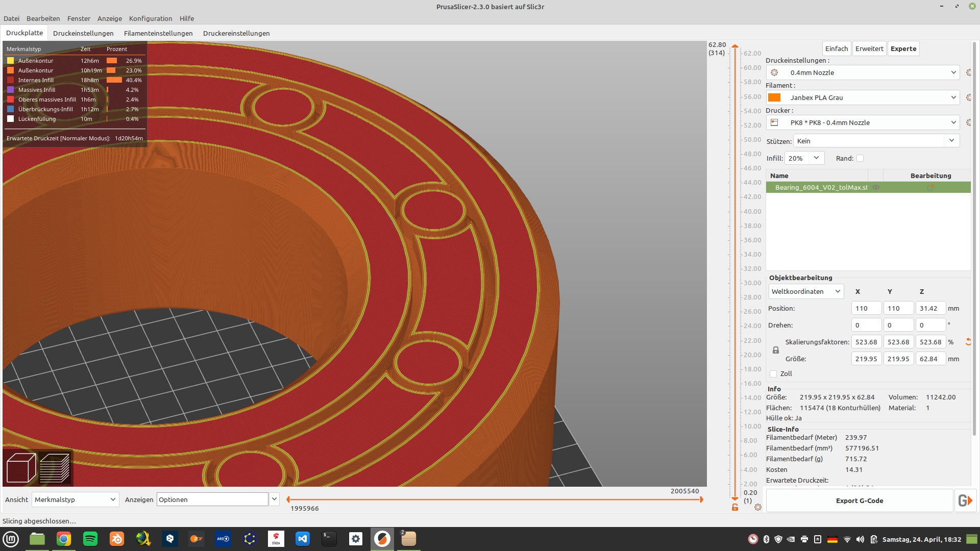Toggle visibility of Bearing_6004_V02_tolMax object
980x551 pixels.
[876, 187]
